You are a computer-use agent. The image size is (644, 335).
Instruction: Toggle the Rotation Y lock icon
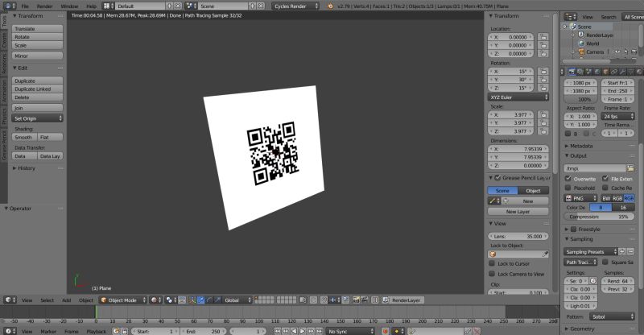(543, 80)
